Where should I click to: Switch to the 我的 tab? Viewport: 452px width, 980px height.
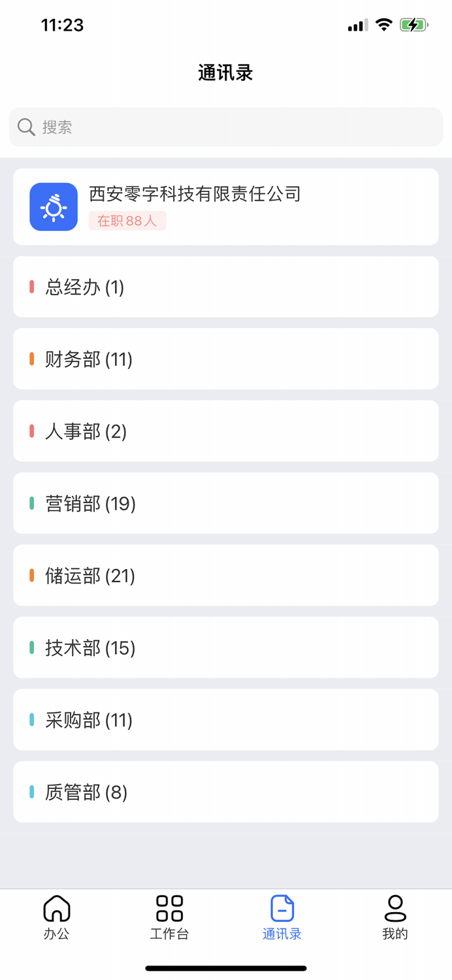pos(395,918)
